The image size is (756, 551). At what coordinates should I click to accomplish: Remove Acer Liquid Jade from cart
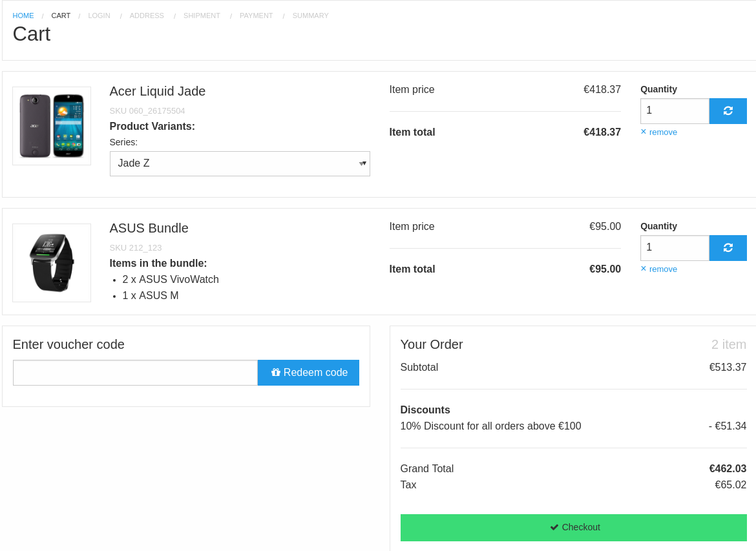658,132
